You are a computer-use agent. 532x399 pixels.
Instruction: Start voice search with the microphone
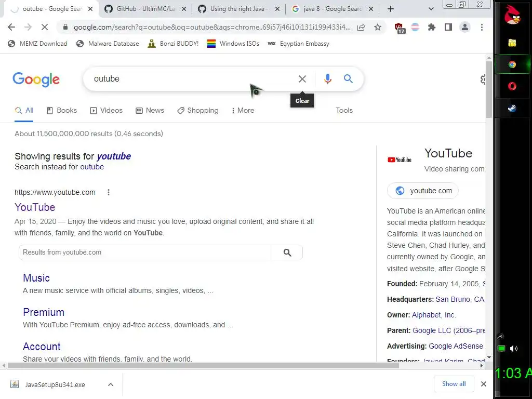tap(327, 79)
